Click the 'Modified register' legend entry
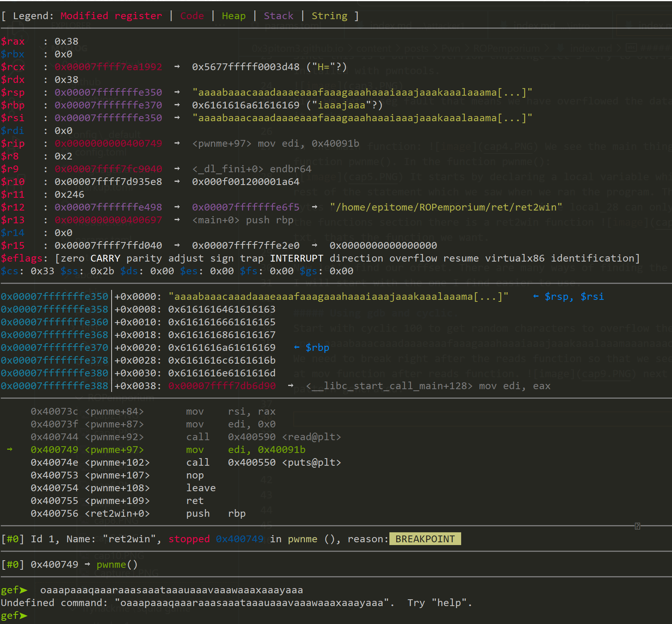Image resolution: width=672 pixels, height=624 pixels. [x=111, y=16]
